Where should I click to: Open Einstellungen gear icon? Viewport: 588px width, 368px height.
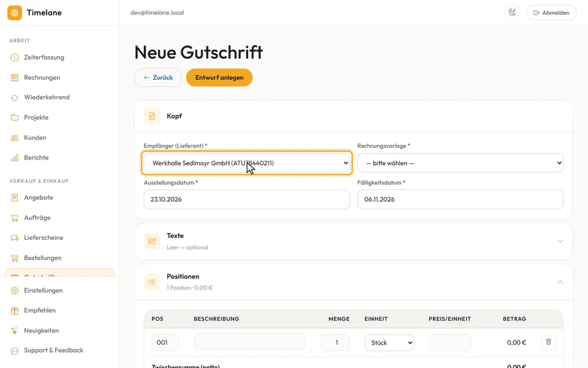[15, 291]
